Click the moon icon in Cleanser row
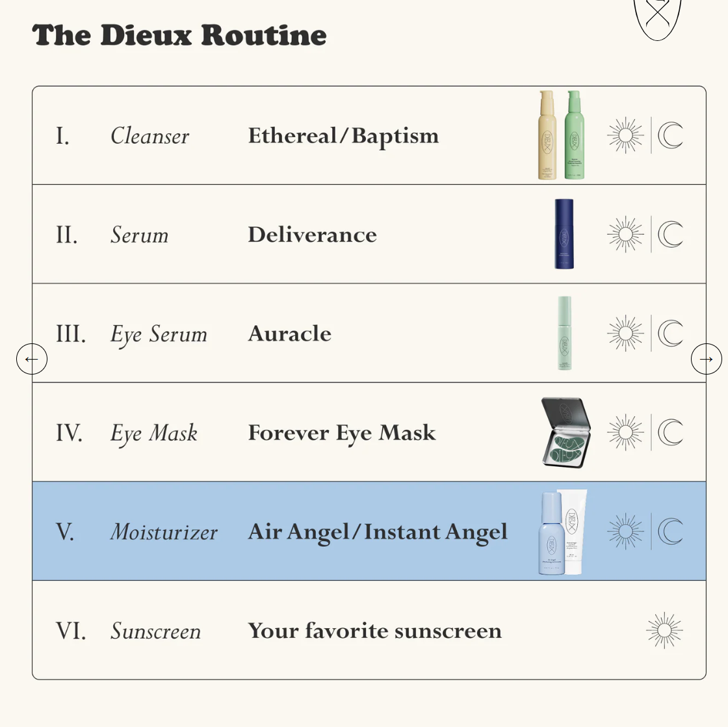728x727 pixels. pyautogui.click(x=670, y=135)
